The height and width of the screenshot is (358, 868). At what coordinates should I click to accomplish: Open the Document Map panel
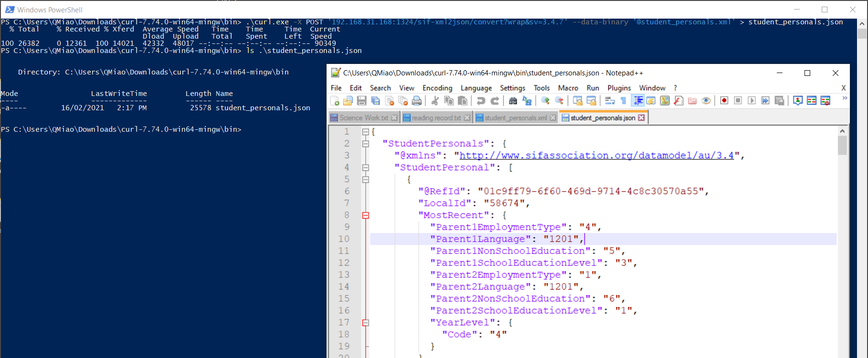[x=665, y=101]
